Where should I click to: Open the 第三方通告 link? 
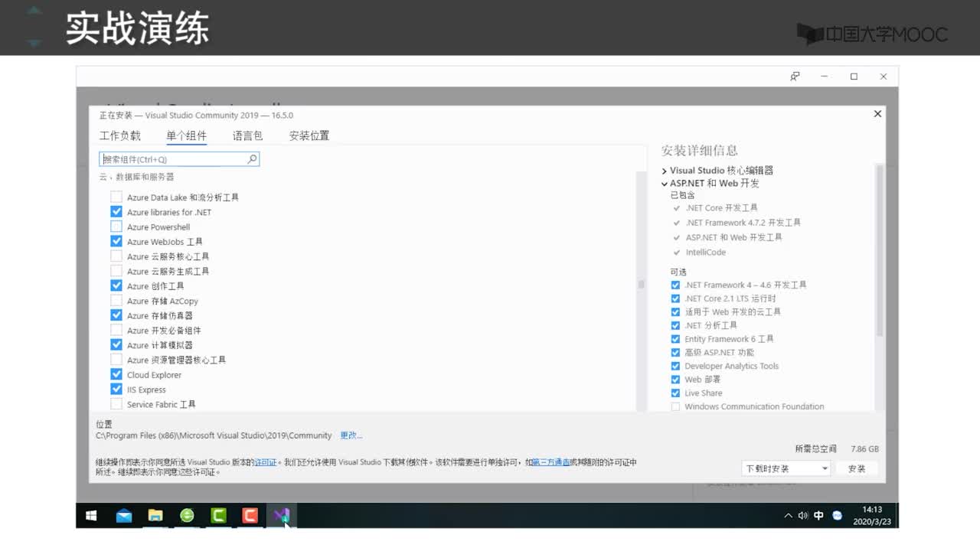click(x=550, y=462)
